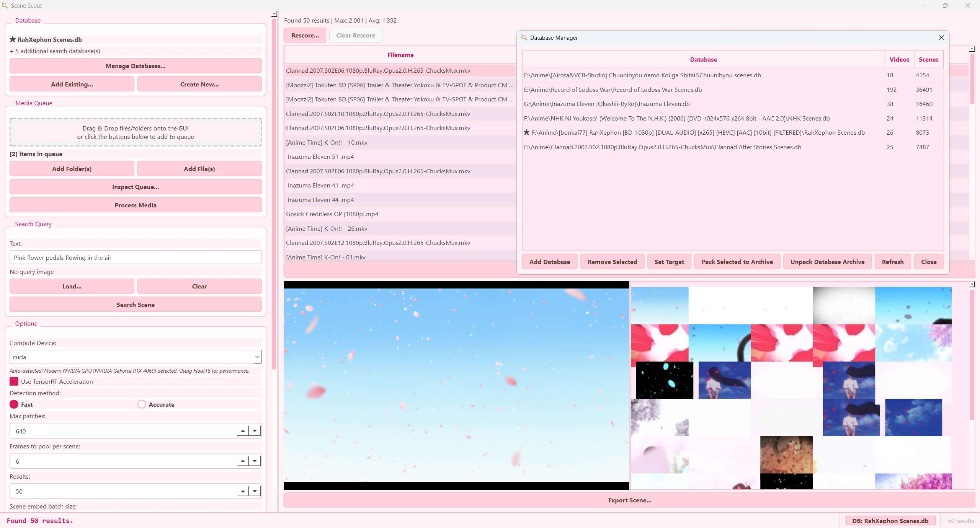Click the Scene Scout app icon in title bar
The height and width of the screenshot is (528, 980).
pos(5,5)
